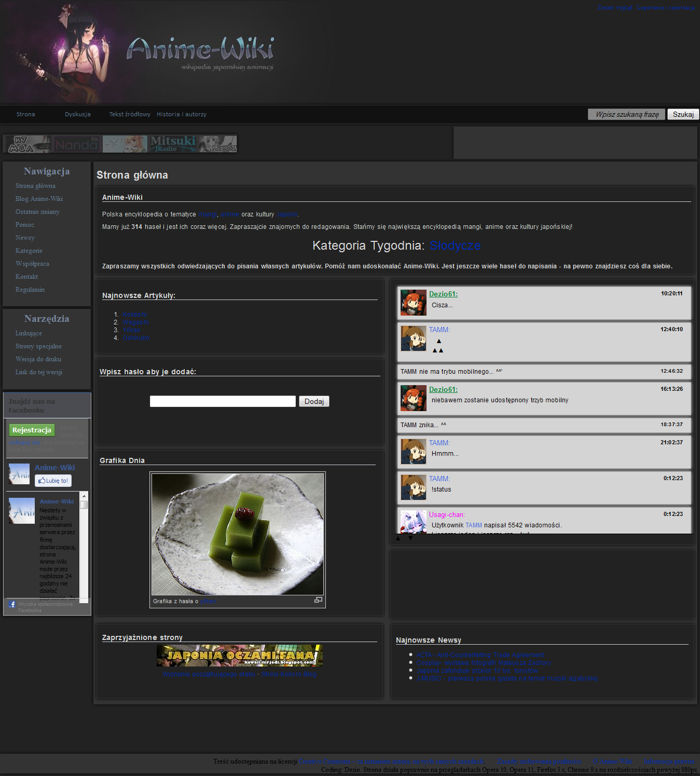Open the Yōkan article link
This screenshot has height=776, width=700.
131,330
